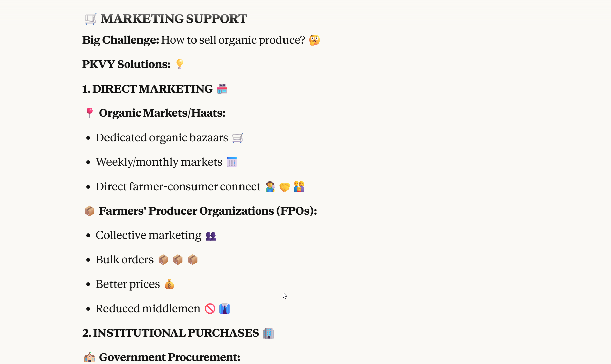The height and width of the screenshot is (364, 611).
Task: Click the farmer emoji
Action: click(270, 187)
